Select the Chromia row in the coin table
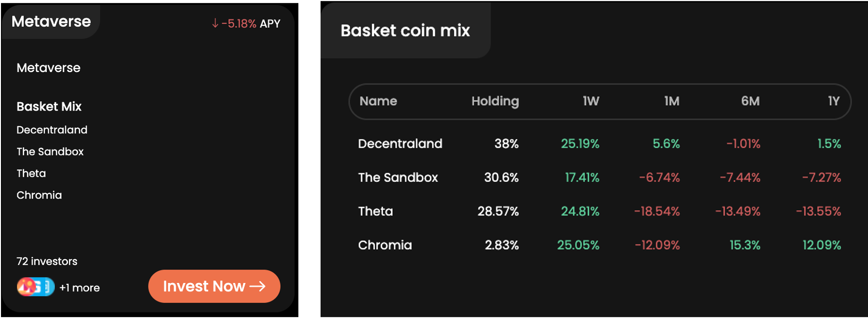 (385, 245)
